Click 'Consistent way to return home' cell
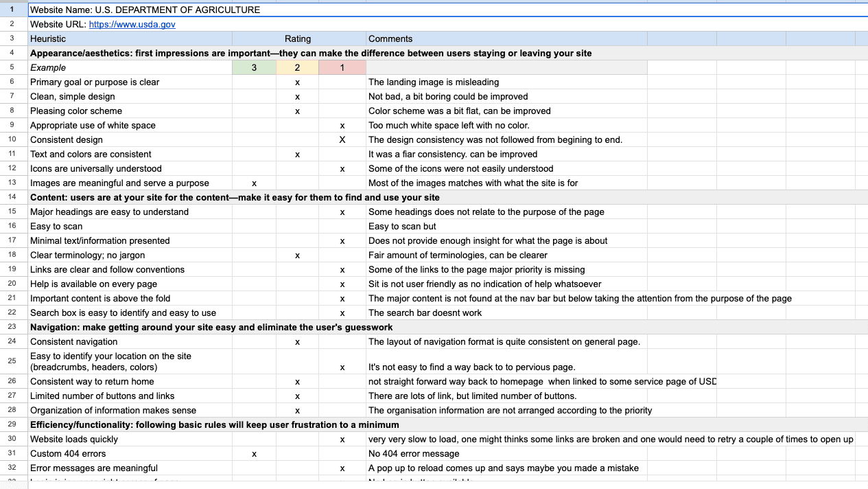This screenshot has width=868, height=489. pyautogui.click(x=130, y=381)
